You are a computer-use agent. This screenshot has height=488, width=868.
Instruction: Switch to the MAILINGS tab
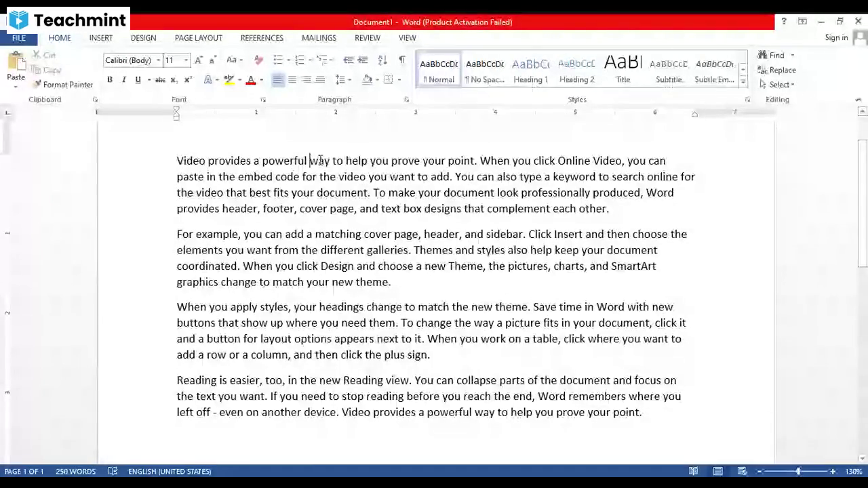[319, 38]
